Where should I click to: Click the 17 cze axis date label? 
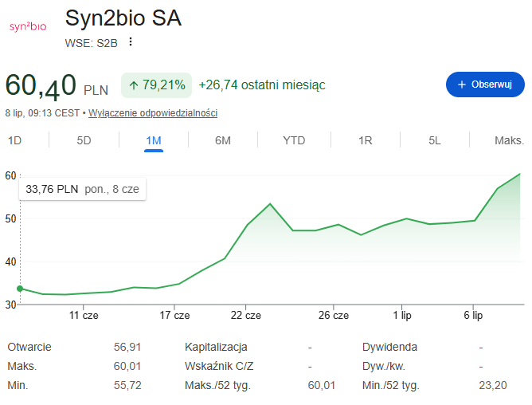coord(174,315)
